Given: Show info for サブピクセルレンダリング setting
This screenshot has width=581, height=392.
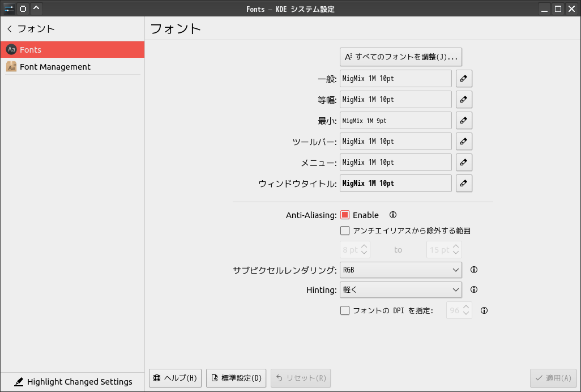Looking at the screenshot, I should (474, 270).
